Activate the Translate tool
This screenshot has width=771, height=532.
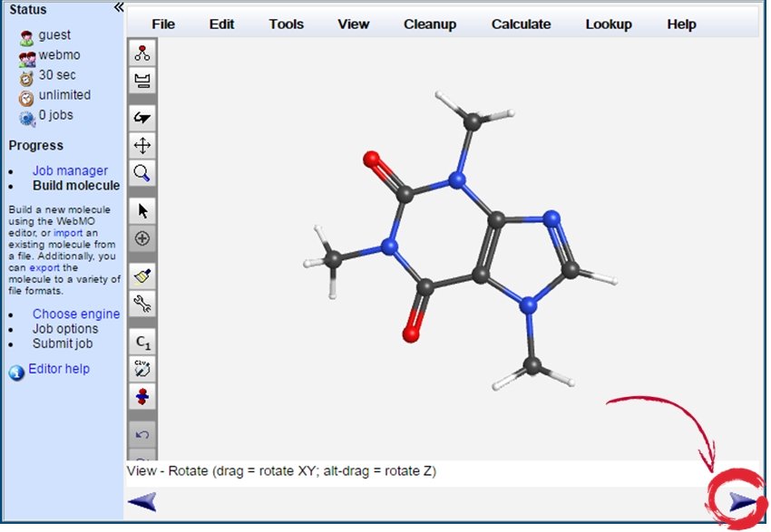[x=141, y=145]
